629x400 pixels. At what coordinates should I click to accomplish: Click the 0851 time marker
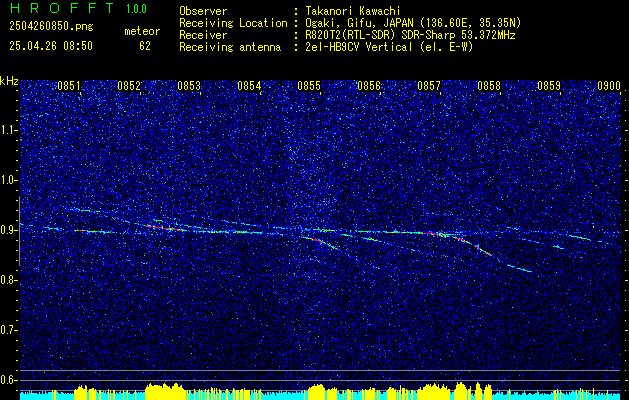(x=69, y=86)
